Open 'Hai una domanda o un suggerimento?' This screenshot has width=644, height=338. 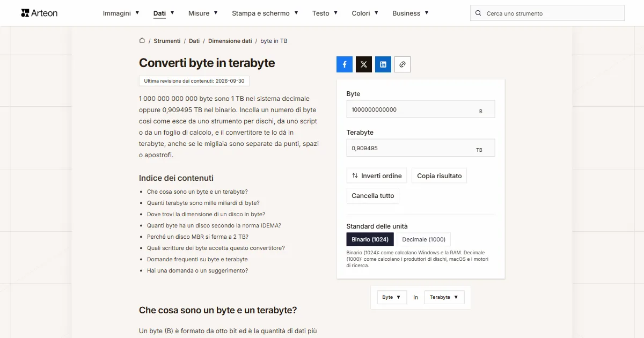(197, 270)
